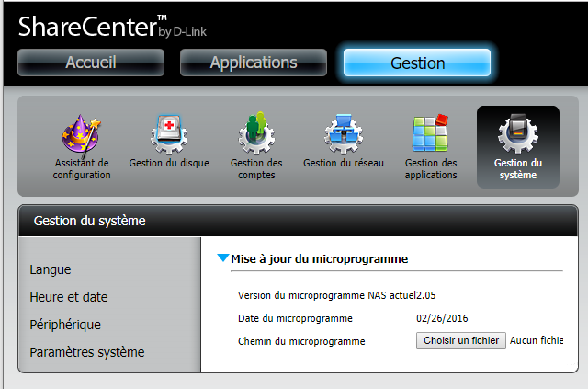Open the Périphérique sidebar entry
Screen dimensions: 588x389
(65, 325)
